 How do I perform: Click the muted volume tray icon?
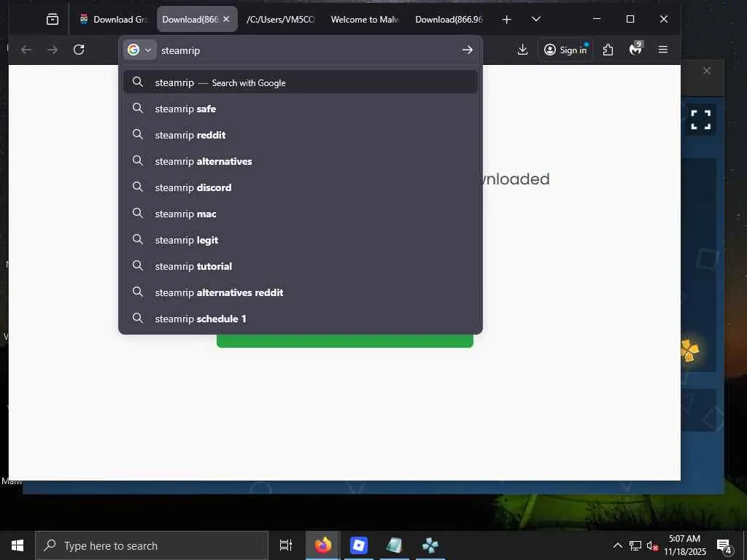point(652,545)
